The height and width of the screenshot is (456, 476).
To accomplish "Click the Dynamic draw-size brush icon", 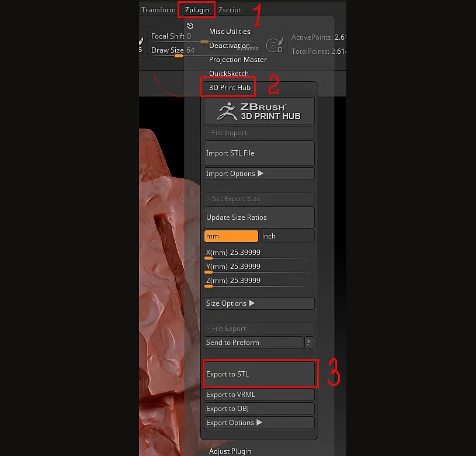I will pos(273,46).
